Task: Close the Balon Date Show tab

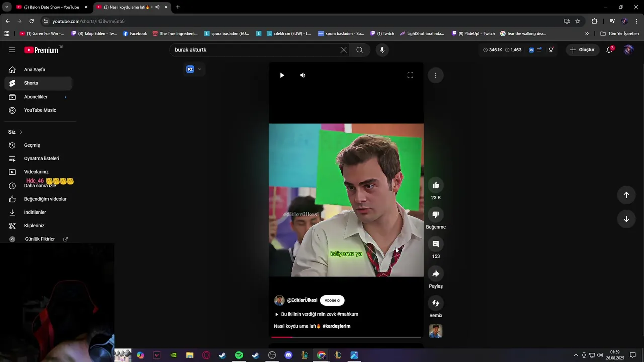Action: [x=86, y=7]
